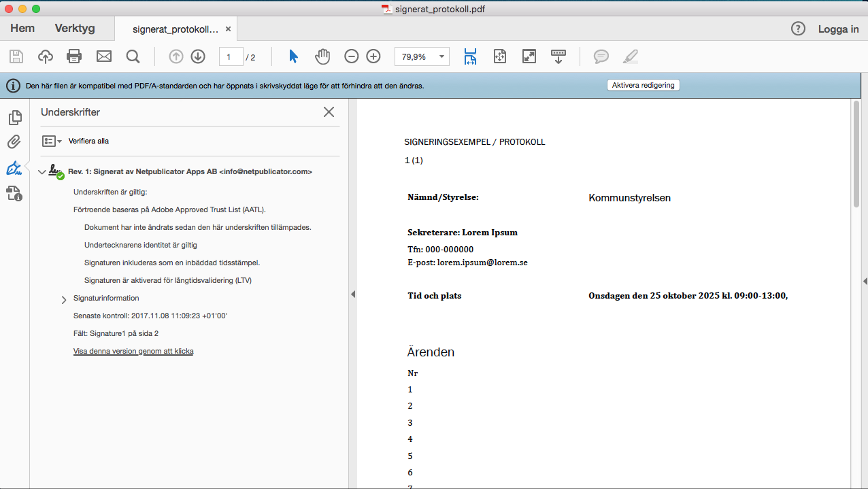Click SIGNERINGSEXEMPEL / PROTOKOLL title
Viewport: 868px width, 489px height.
click(x=474, y=142)
